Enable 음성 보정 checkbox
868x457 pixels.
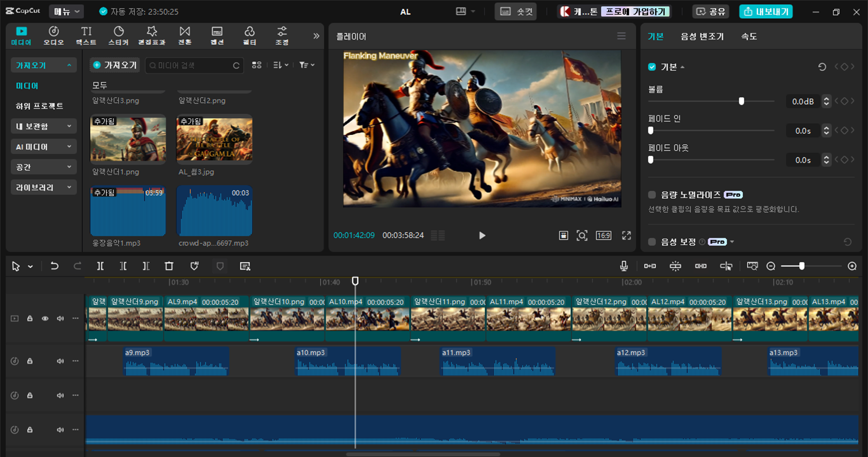652,242
